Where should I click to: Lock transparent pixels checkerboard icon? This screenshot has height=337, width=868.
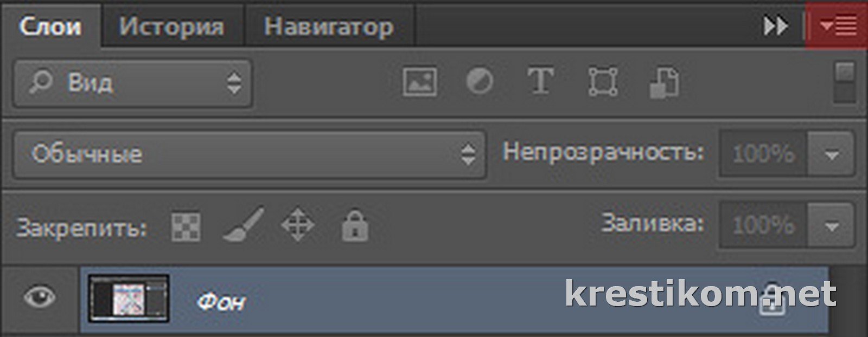[186, 226]
